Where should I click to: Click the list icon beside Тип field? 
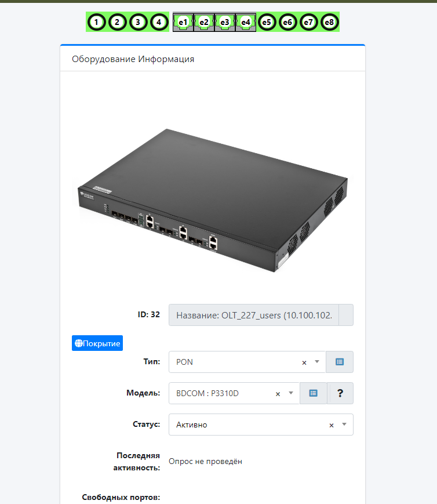point(340,362)
